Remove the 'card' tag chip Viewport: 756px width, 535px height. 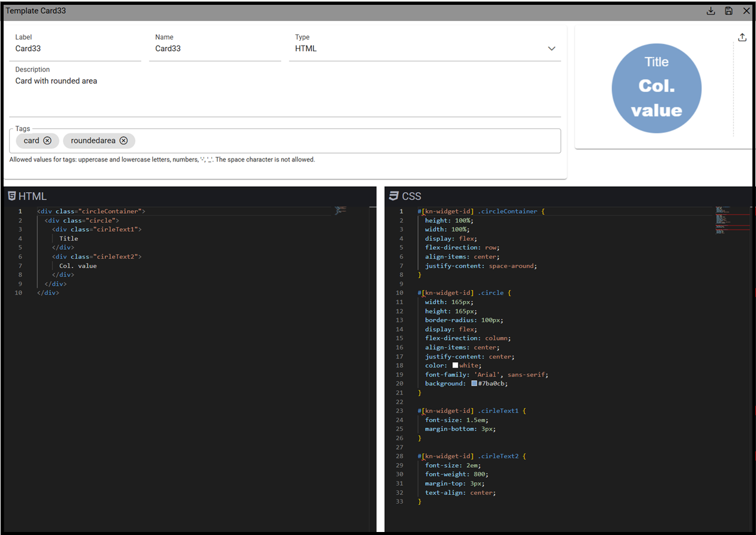(x=47, y=141)
